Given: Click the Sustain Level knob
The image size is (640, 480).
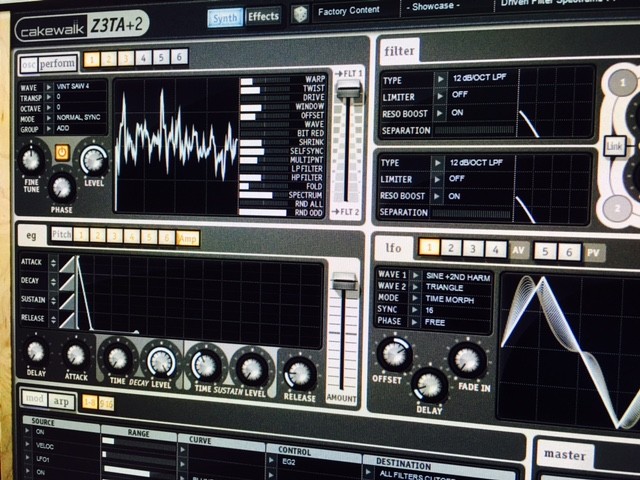Looking at the screenshot, I should pyautogui.click(x=252, y=369).
